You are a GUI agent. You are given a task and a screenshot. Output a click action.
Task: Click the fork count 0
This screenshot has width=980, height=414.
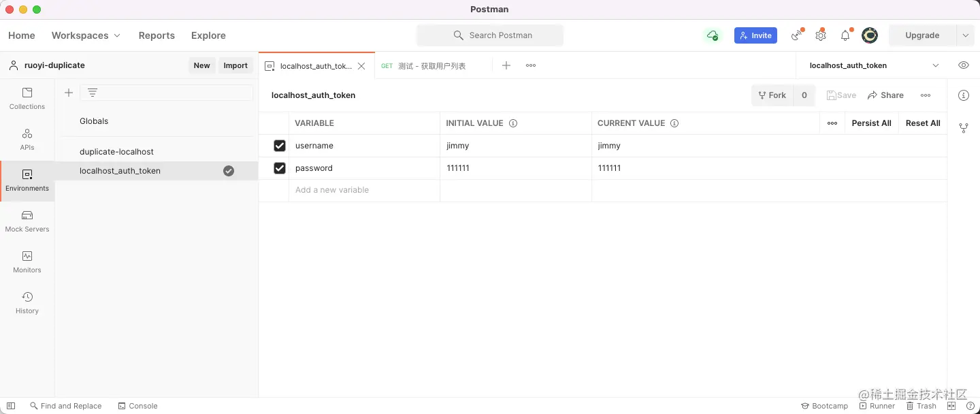tap(804, 95)
